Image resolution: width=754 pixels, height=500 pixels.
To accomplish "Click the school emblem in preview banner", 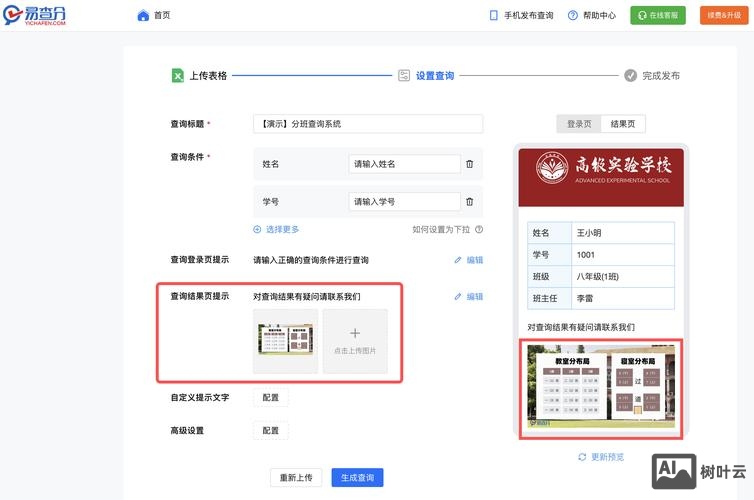I will (552, 168).
